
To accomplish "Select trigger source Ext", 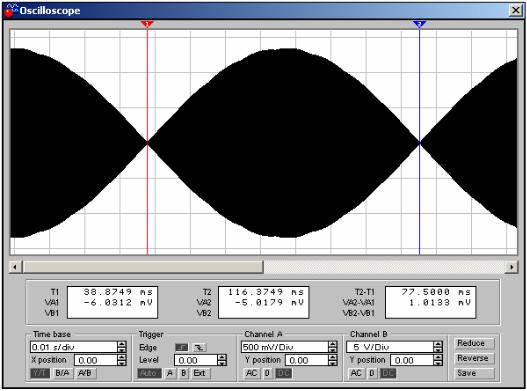I will (x=199, y=373).
